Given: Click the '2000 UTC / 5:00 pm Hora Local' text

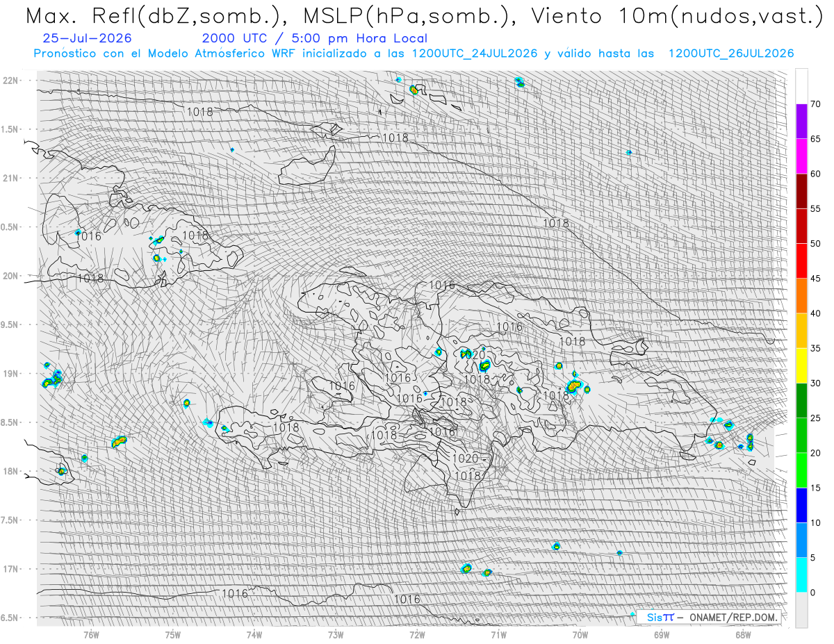Looking at the screenshot, I should click(x=315, y=39).
